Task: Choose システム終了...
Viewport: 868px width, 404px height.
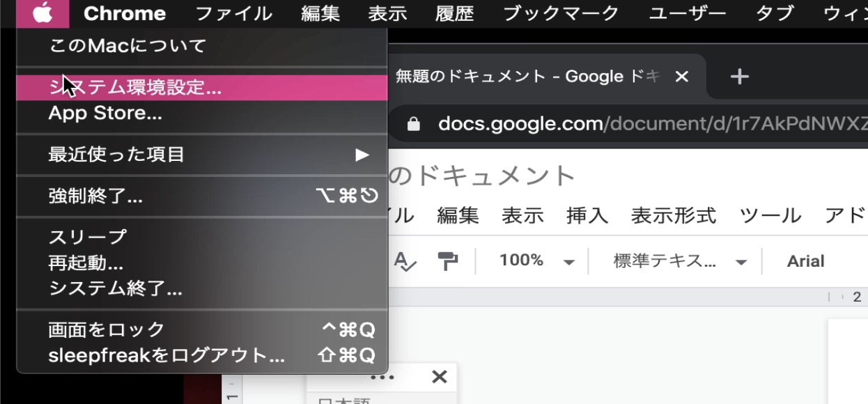Action: click(202, 288)
